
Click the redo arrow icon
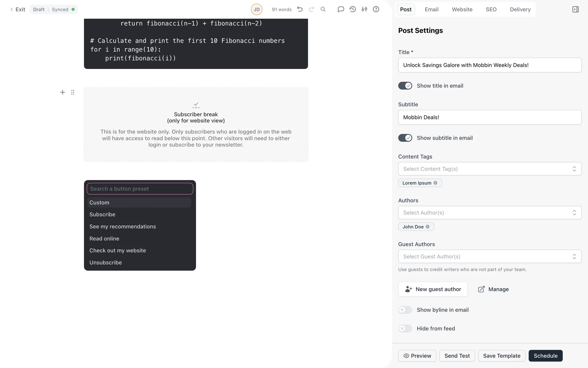click(311, 9)
